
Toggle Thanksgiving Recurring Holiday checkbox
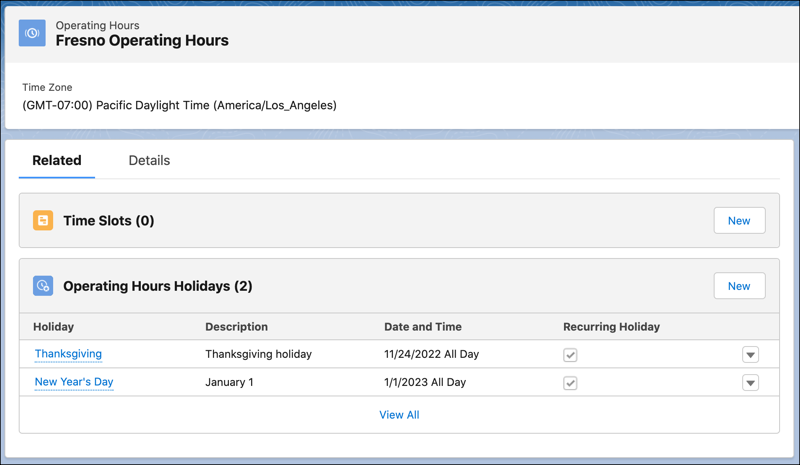click(570, 355)
